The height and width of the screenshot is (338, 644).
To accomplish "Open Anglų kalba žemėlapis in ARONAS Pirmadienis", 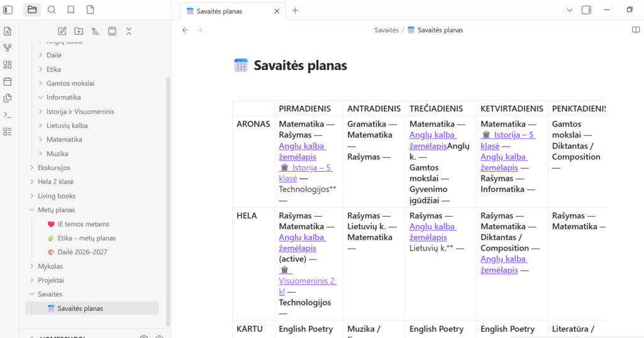I will point(302,151).
